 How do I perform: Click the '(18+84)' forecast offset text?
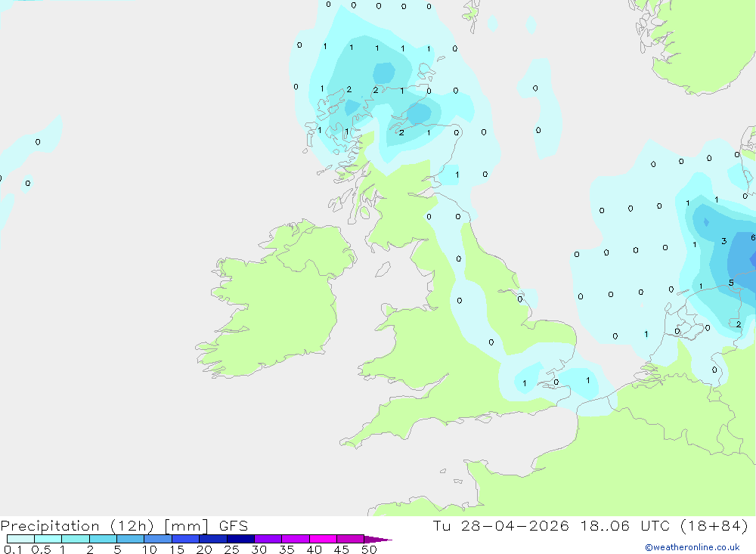(x=714, y=525)
